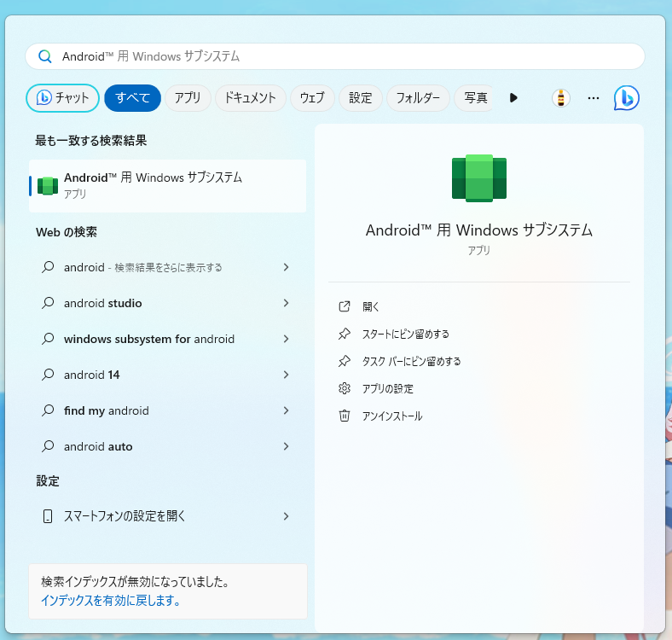This screenshot has height=640, width=672.
Task: Expand the android 検索結果をさらに表示する chevron
Action: pos(287,267)
